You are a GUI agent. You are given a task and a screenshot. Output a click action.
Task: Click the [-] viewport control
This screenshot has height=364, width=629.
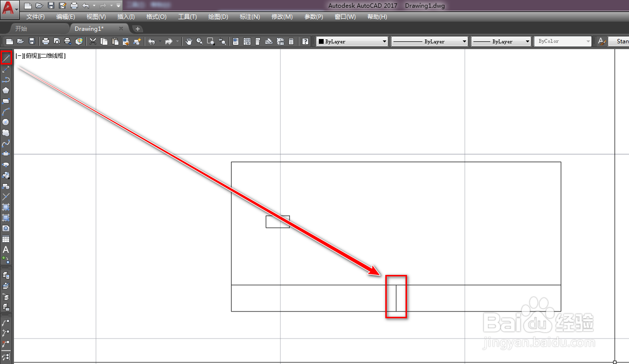click(18, 56)
